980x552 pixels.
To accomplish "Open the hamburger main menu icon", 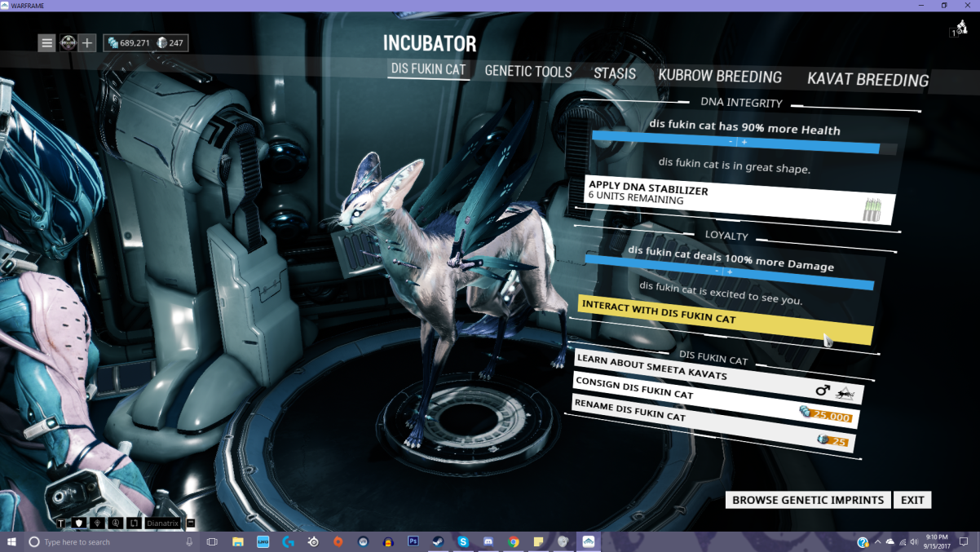I will pos(46,43).
